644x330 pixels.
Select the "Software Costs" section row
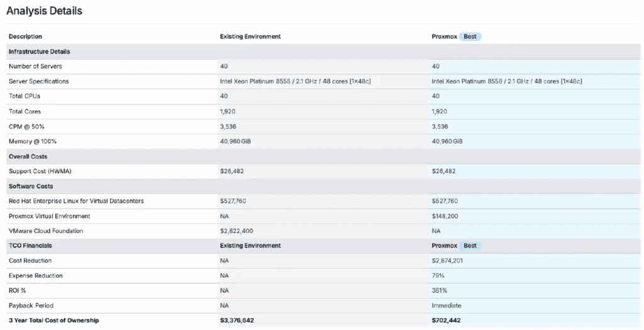click(30, 186)
